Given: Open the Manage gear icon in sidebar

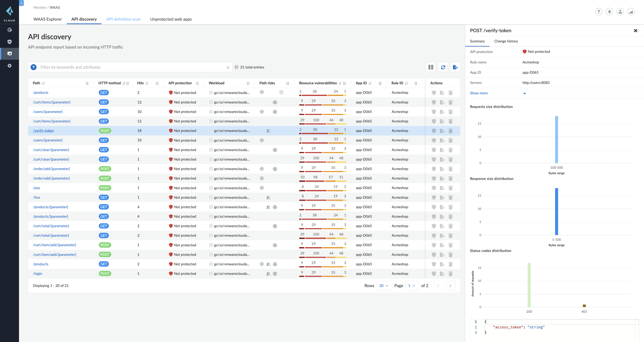Looking at the screenshot, I should pos(10,66).
